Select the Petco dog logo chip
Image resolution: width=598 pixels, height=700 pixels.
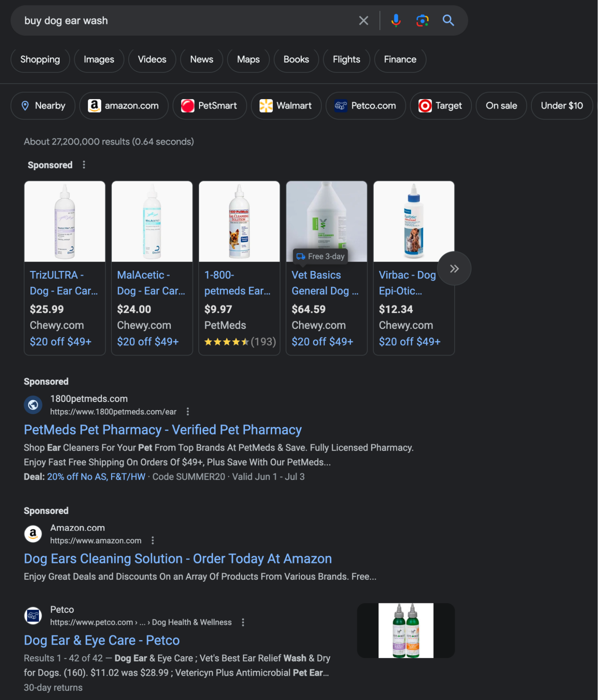coord(341,105)
